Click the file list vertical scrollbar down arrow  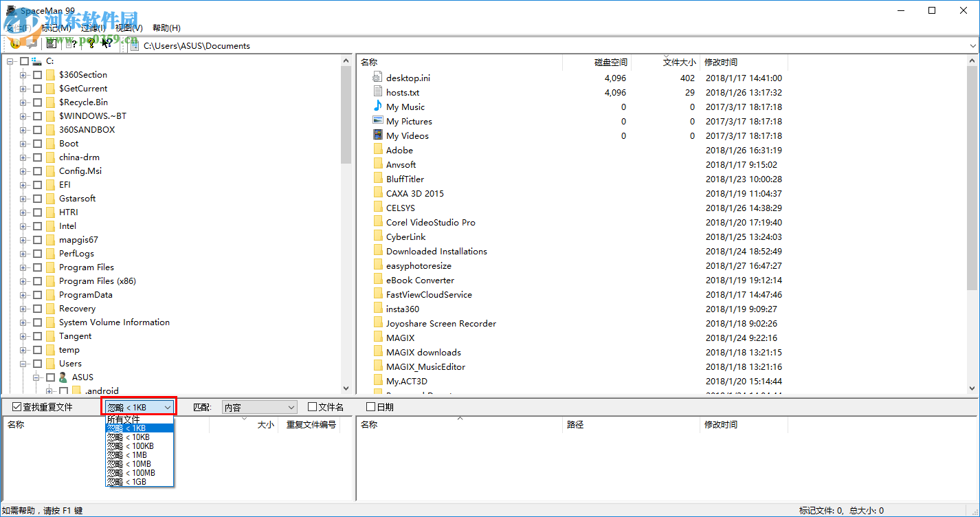[972, 388]
